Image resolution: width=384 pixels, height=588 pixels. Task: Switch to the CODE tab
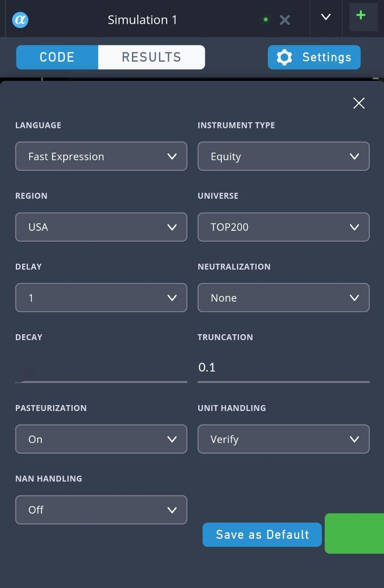pyautogui.click(x=57, y=57)
